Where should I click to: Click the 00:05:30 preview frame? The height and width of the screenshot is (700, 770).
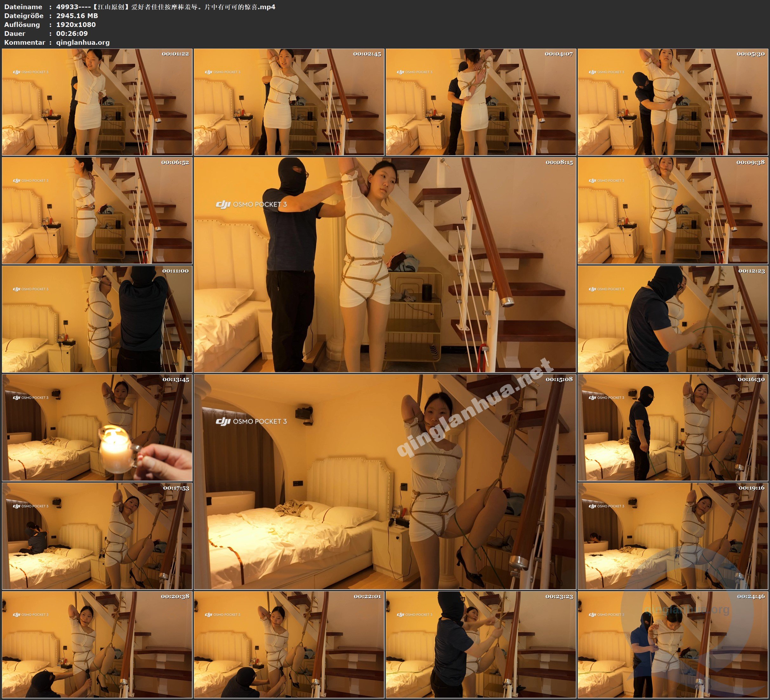[x=673, y=102]
